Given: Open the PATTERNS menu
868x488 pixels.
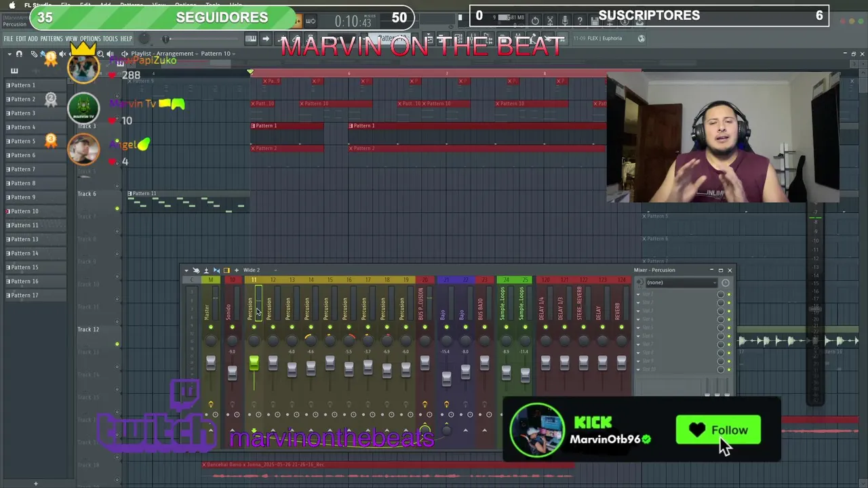Looking at the screenshot, I should click(51, 39).
